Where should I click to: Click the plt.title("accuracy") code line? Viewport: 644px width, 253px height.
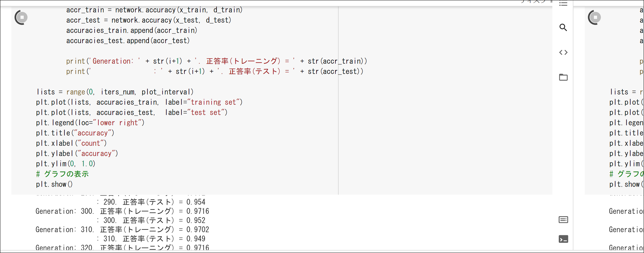tap(75, 133)
